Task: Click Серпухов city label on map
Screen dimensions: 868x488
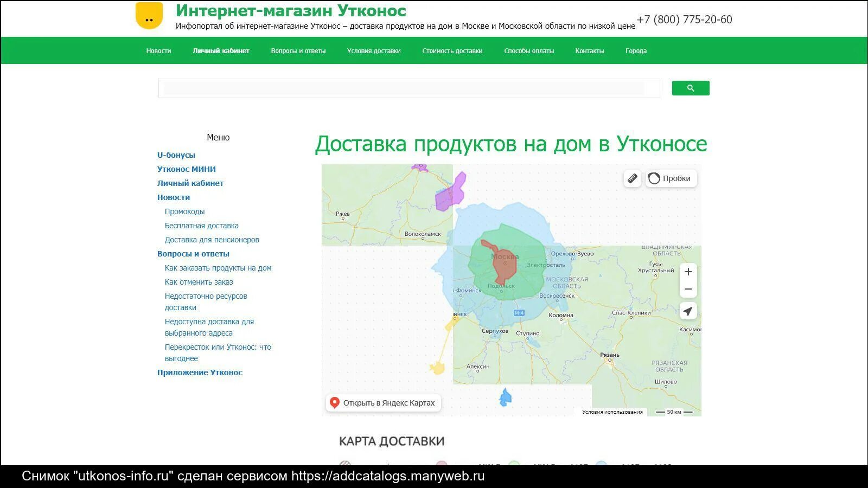Action: tap(495, 331)
